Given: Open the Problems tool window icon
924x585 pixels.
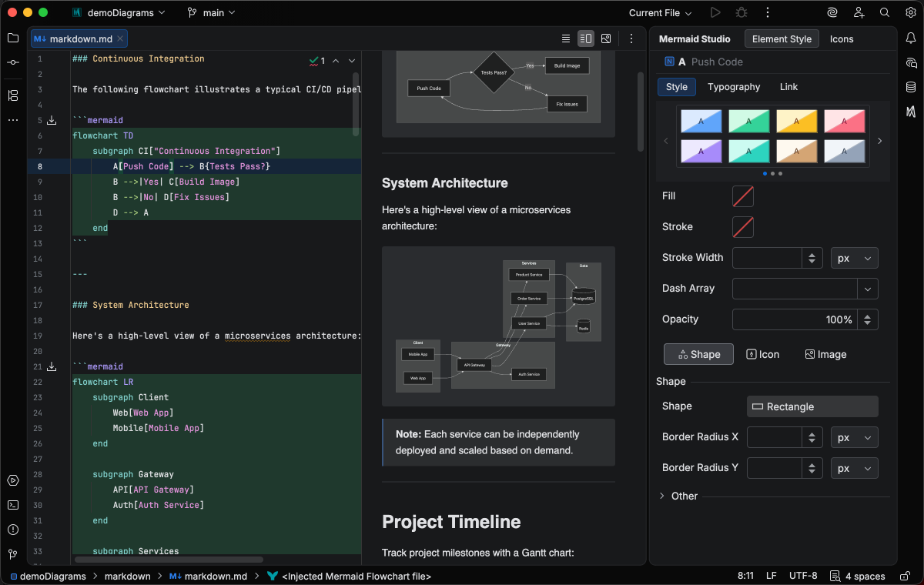Looking at the screenshot, I should [13, 530].
